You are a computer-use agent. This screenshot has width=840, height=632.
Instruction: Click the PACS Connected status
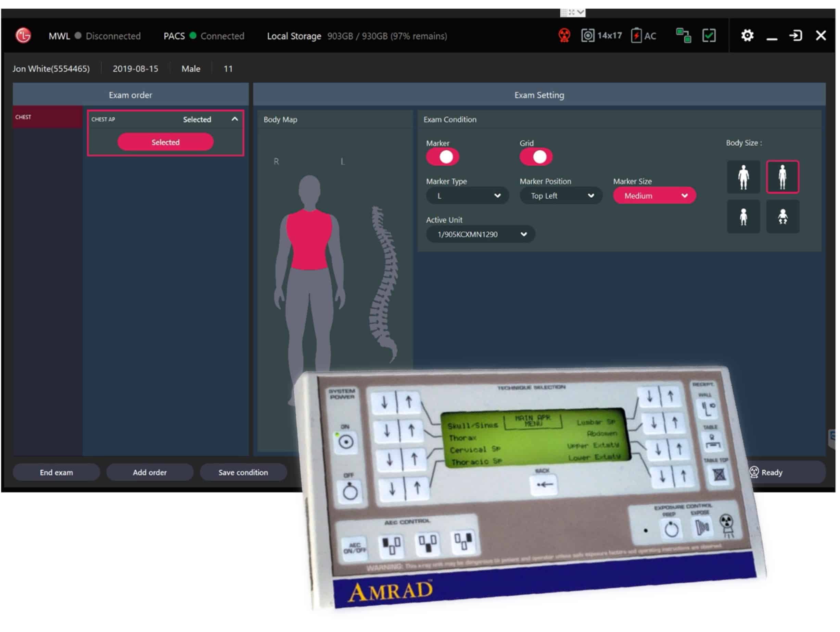click(204, 36)
